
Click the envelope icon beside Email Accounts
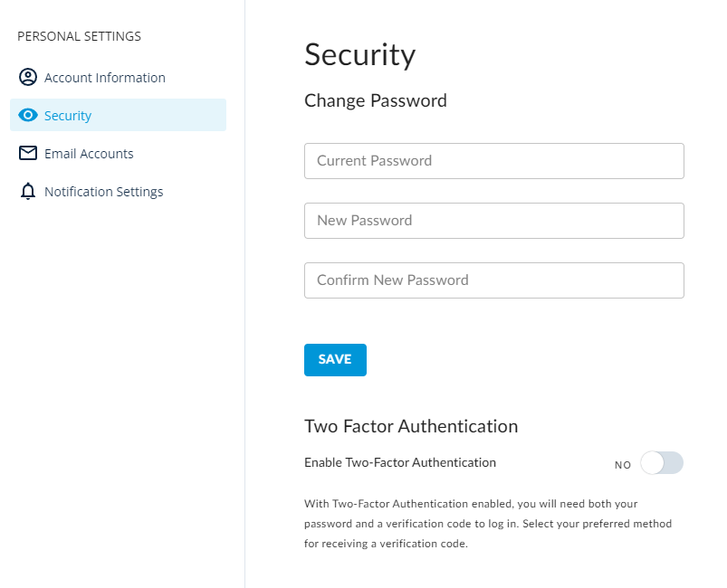tap(27, 153)
